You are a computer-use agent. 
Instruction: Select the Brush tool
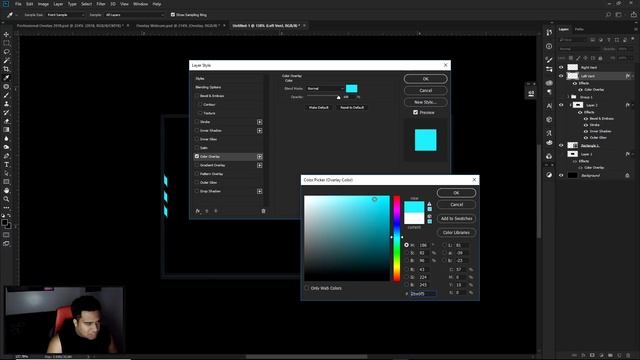[7, 95]
